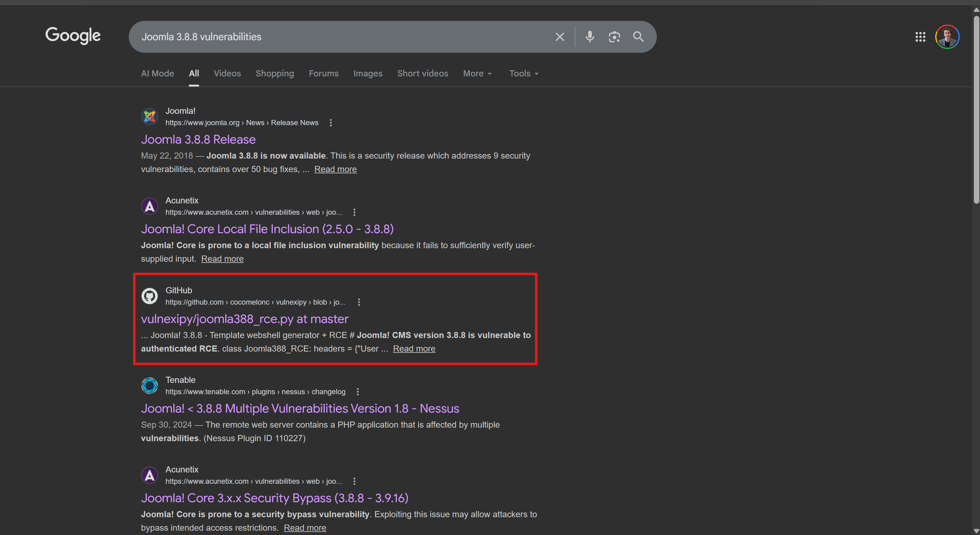Open Joomla! Core Local File Inclusion link
The width and height of the screenshot is (980, 535).
(x=267, y=229)
